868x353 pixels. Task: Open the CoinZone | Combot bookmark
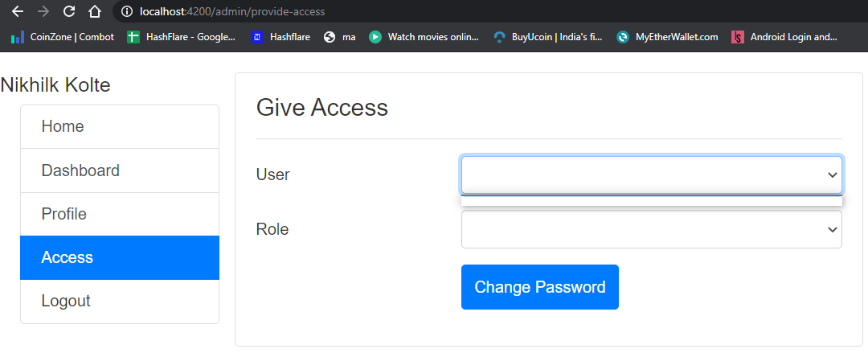click(x=63, y=37)
